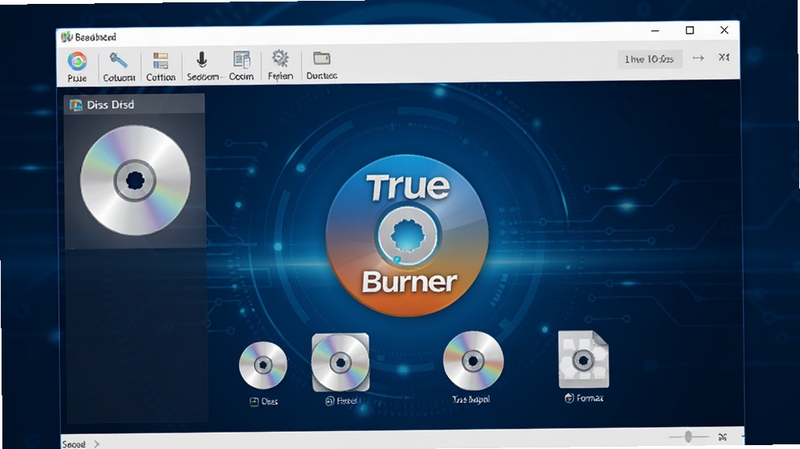Click the large silver disc in left panel

135,181
